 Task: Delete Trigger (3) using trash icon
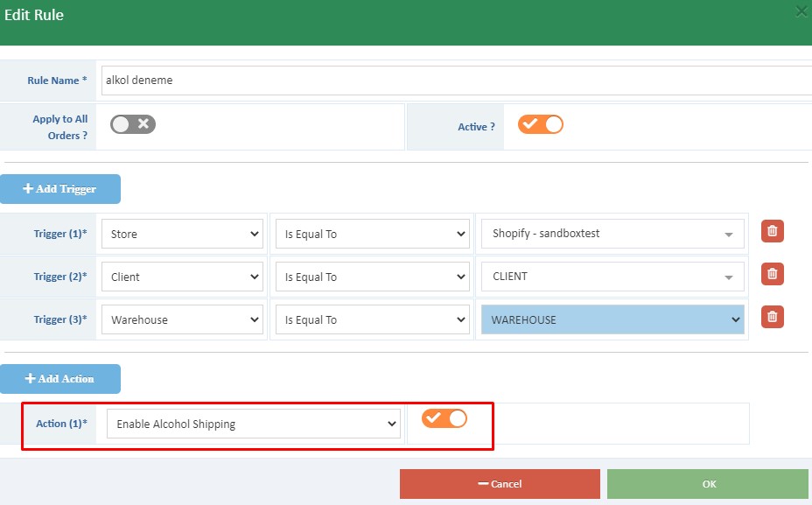tap(772, 318)
